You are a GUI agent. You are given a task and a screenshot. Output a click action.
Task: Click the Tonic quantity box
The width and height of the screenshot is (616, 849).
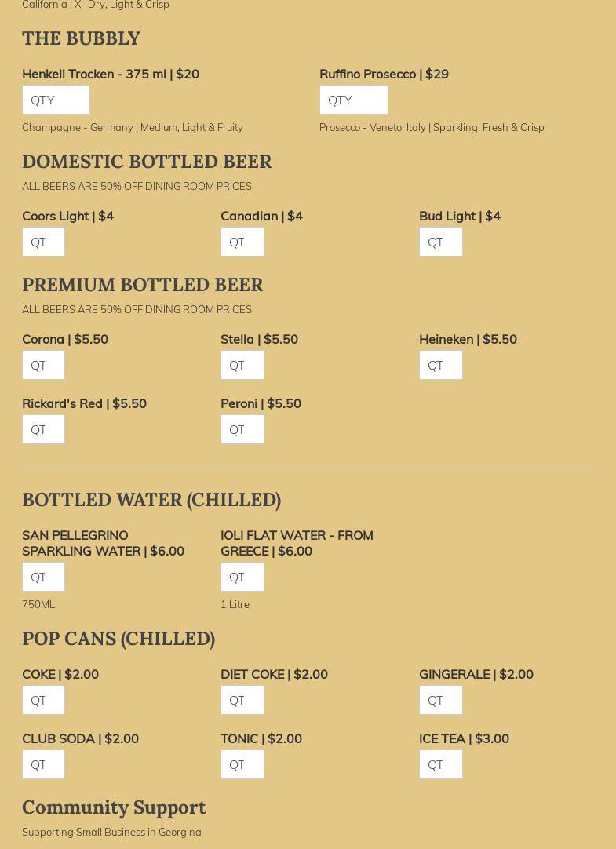pos(242,764)
